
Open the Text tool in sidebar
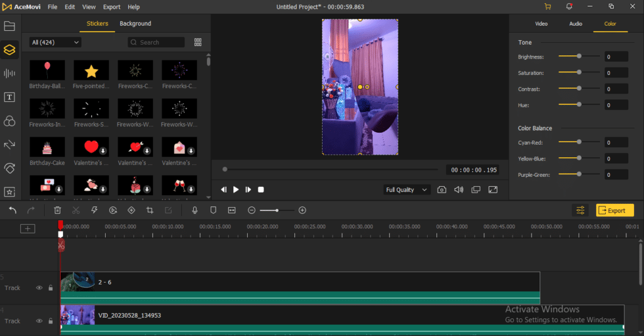pos(9,97)
